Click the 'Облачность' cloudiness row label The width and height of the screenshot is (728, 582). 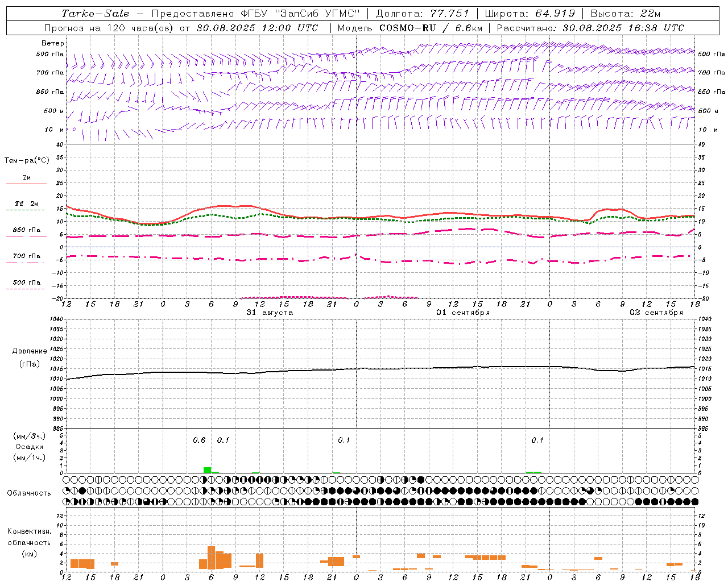click(29, 493)
